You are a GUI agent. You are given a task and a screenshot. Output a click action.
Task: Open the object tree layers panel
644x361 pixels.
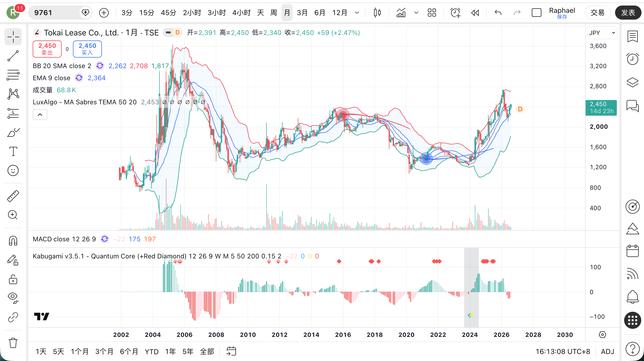tap(632, 82)
